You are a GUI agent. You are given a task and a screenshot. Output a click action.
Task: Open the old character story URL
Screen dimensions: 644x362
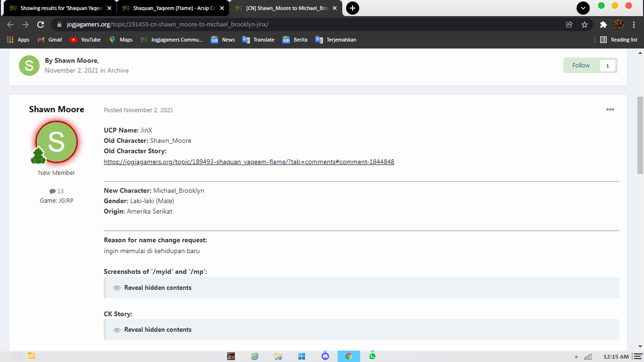tap(249, 162)
